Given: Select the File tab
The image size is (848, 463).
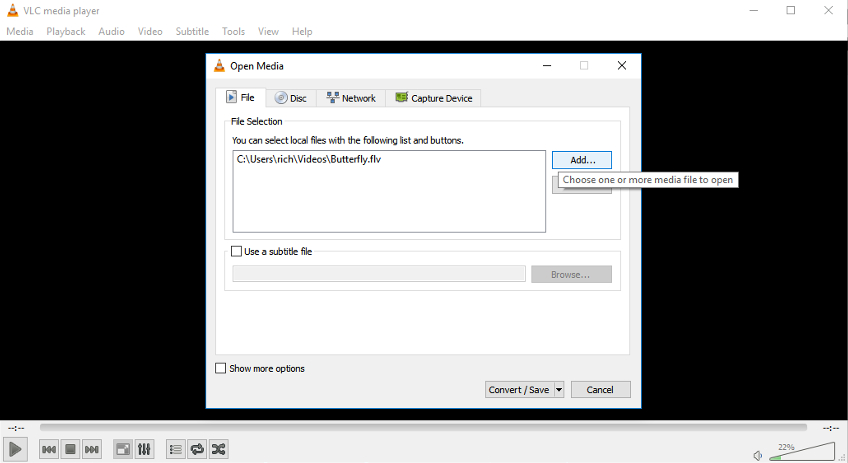Looking at the screenshot, I should 240,97.
